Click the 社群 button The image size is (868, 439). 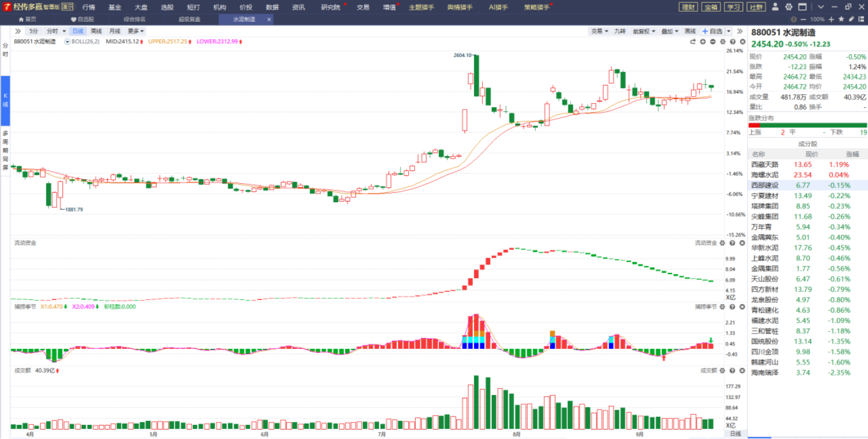pos(756,7)
